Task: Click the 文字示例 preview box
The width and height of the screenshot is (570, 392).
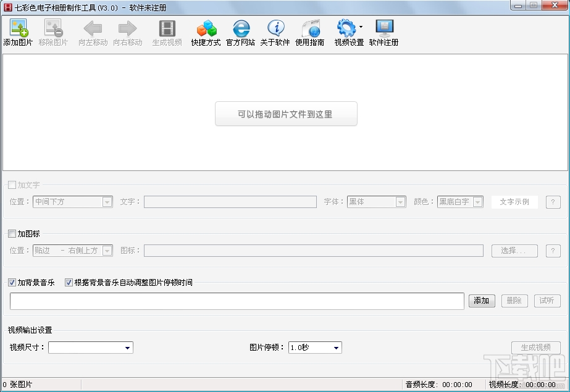Action: (514, 202)
